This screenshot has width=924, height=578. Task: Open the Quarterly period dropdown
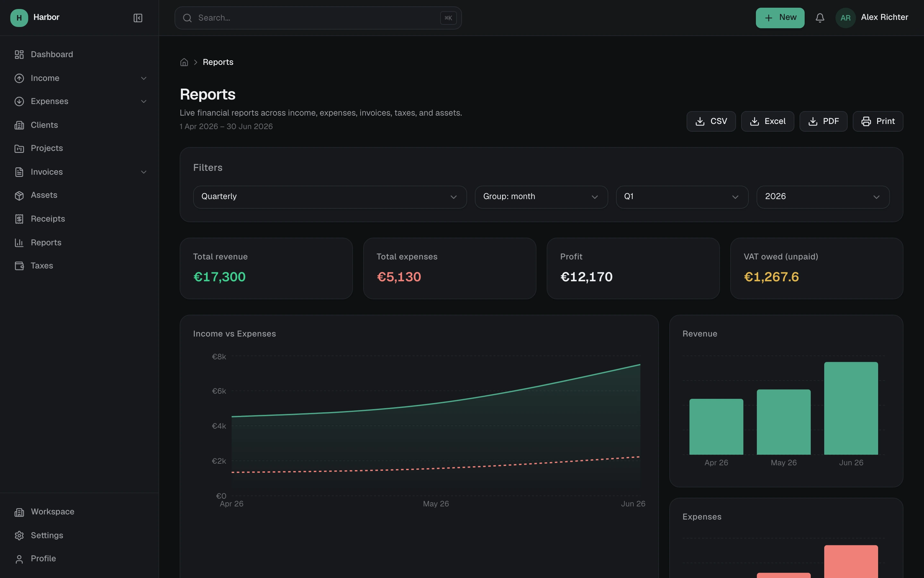click(330, 197)
